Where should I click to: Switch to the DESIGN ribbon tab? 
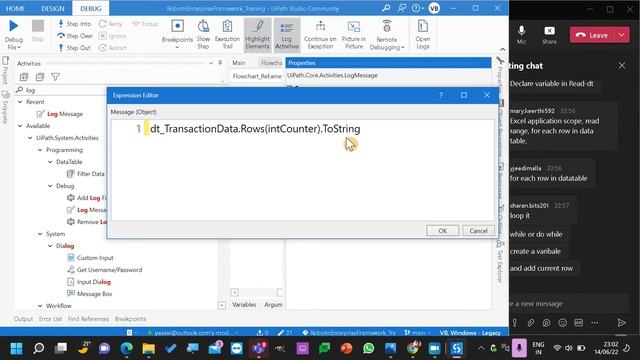pos(53,8)
